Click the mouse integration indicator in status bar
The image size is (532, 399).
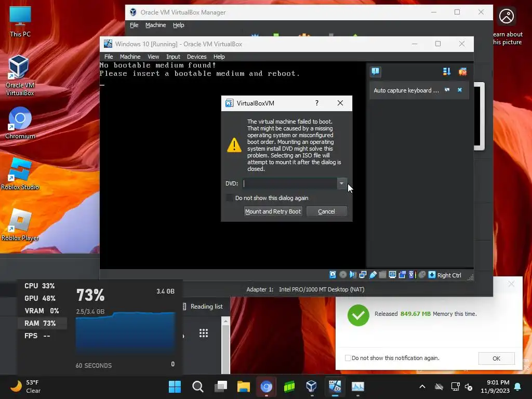(x=422, y=275)
